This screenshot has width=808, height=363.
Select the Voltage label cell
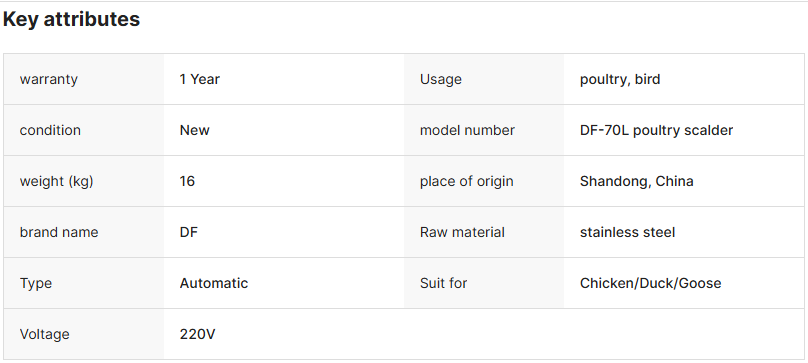[x=84, y=334]
